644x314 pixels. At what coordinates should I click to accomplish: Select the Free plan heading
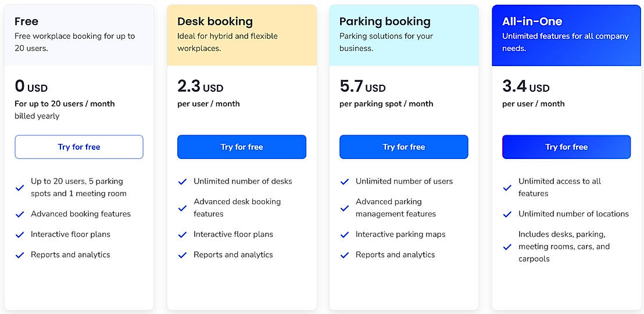click(27, 21)
